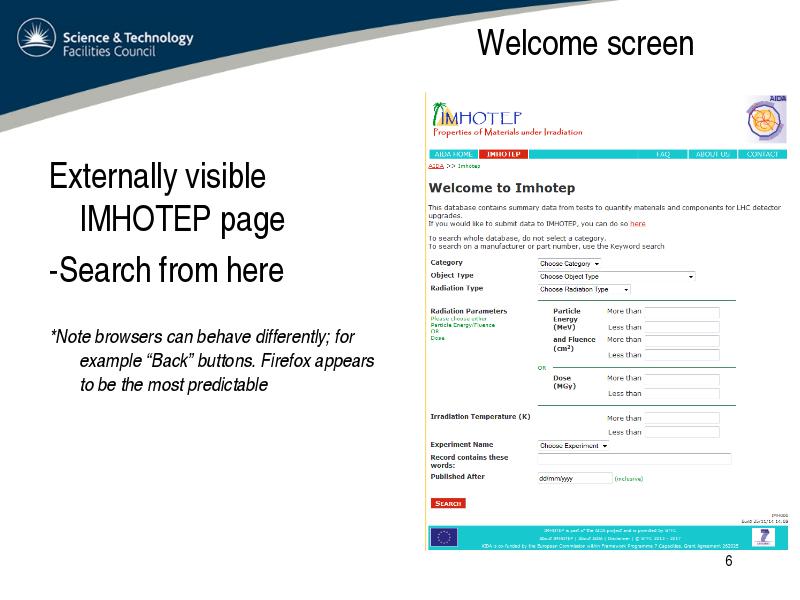
Task: Click the 'Welcome screen' slide title
Action: point(586,43)
